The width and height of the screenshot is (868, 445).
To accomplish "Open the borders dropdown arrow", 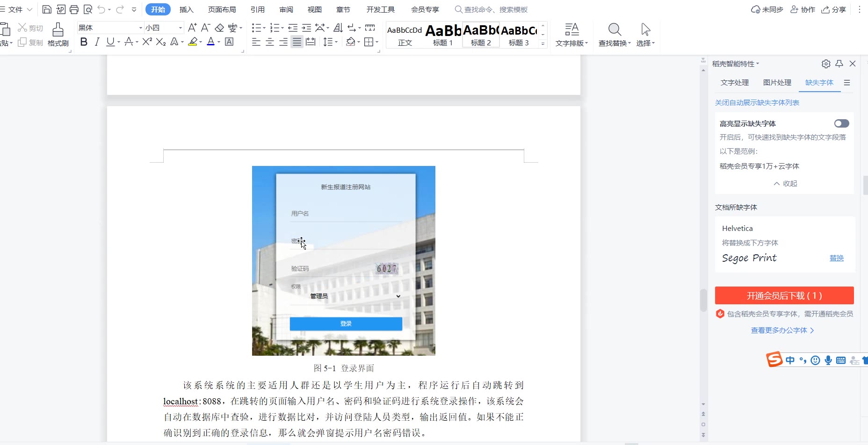I will coord(377,42).
